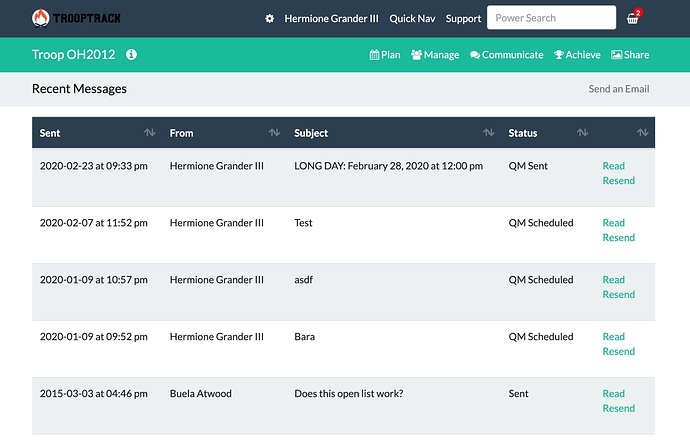Sort table by Sent column arrows
Viewport: 690px width, 444px height.
pyautogui.click(x=150, y=132)
